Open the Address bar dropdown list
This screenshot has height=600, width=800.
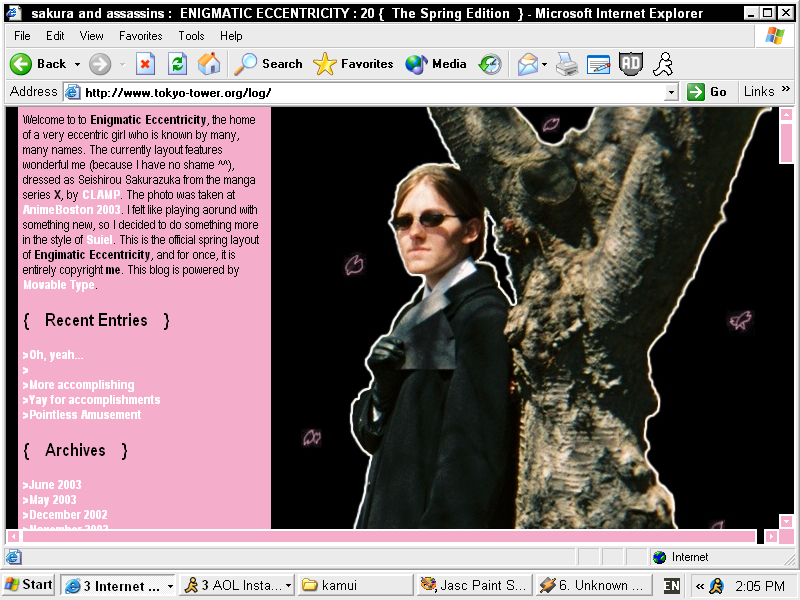[671, 92]
